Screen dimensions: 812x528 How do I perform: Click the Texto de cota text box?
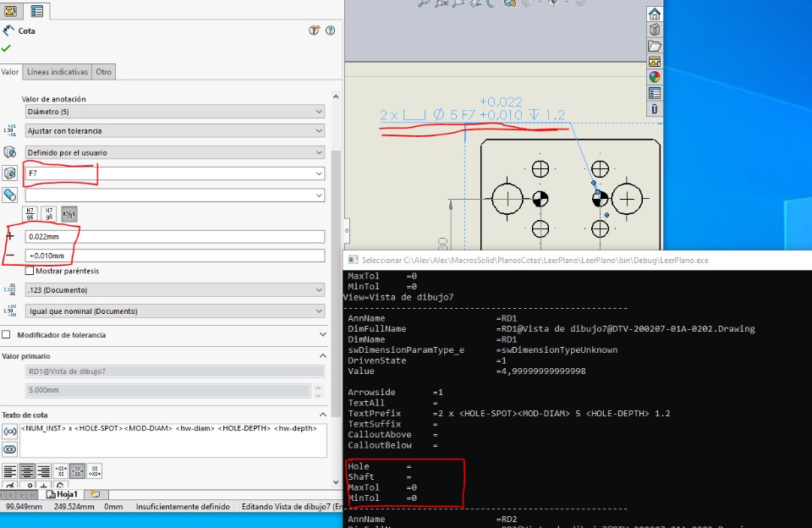(x=173, y=441)
